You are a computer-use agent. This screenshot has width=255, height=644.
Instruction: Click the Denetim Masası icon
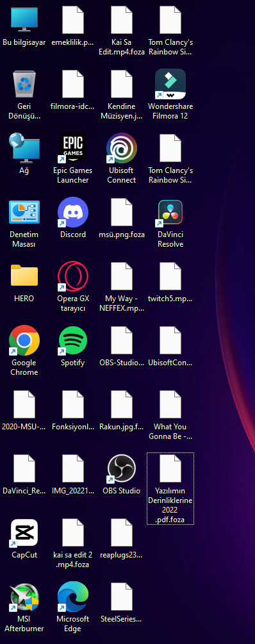click(x=24, y=222)
